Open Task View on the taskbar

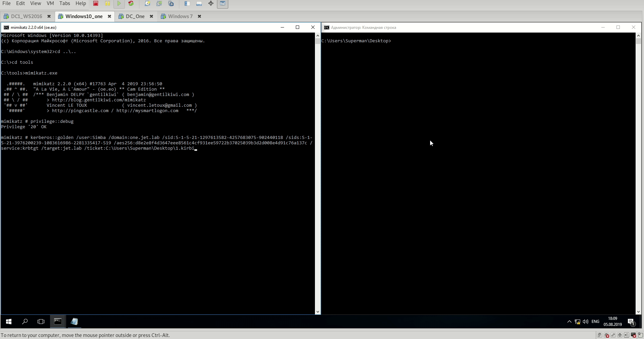coord(41,322)
